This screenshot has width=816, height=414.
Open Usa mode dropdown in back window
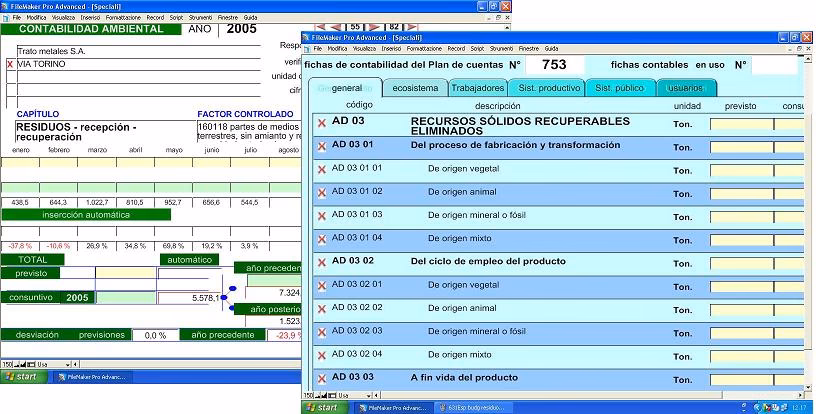[x=53, y=365]
